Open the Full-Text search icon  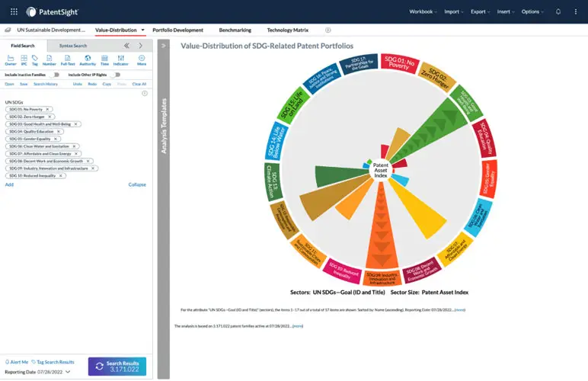(68, 59)
